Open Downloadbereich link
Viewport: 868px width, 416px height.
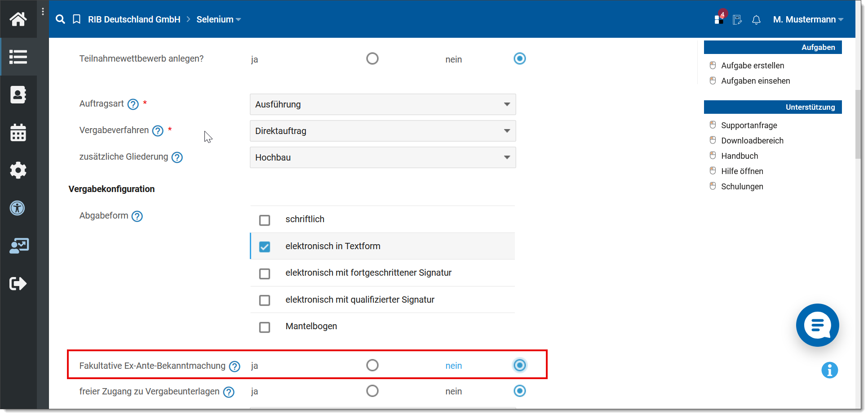[752, 141]
